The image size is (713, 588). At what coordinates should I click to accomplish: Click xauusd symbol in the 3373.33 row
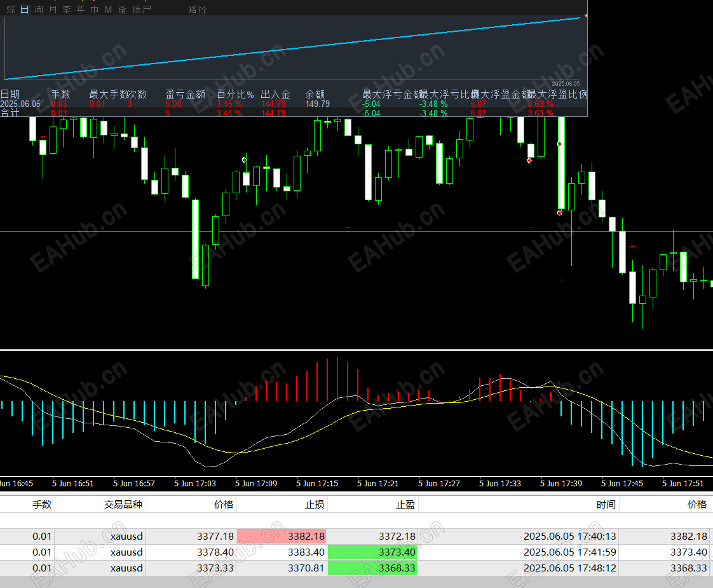click(126, 568)
